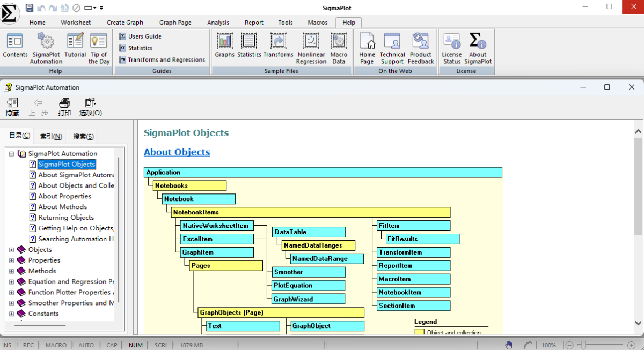The image size is (644, 350).
Task: Open Graphs sample files
Action: [x=225, y=46]
